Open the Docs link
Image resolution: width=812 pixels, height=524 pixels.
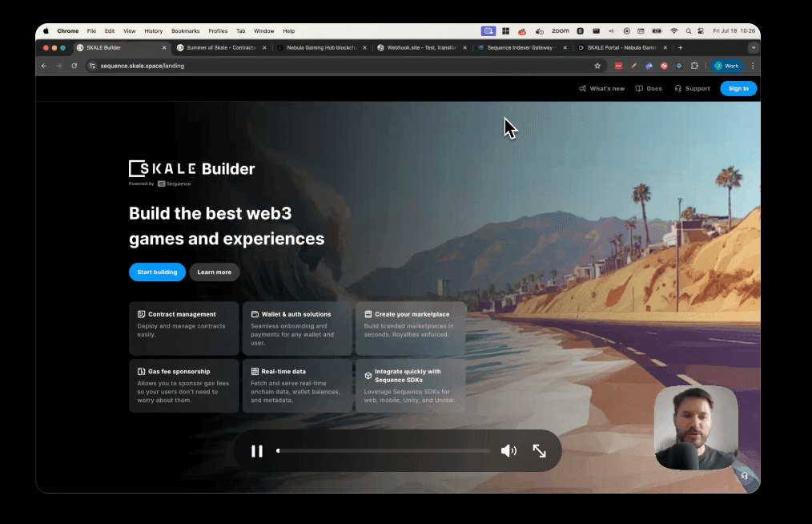pyautogui.click(x=649, y=88)
